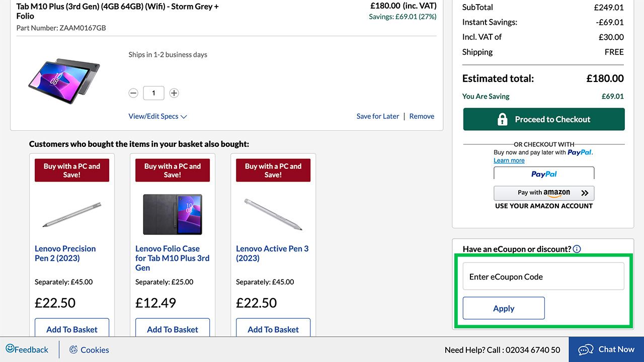
Task: Remove the tablet from the basket
Action: 422,116
